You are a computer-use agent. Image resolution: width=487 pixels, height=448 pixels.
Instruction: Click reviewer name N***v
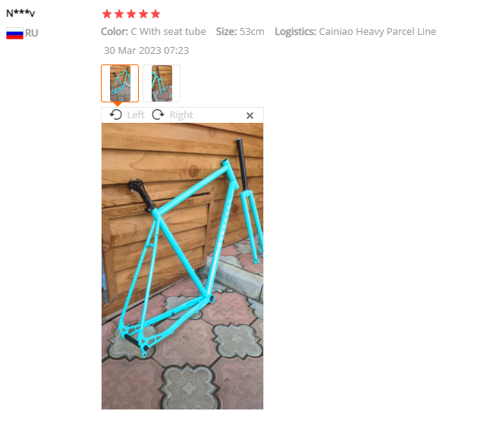click(20, 14)
